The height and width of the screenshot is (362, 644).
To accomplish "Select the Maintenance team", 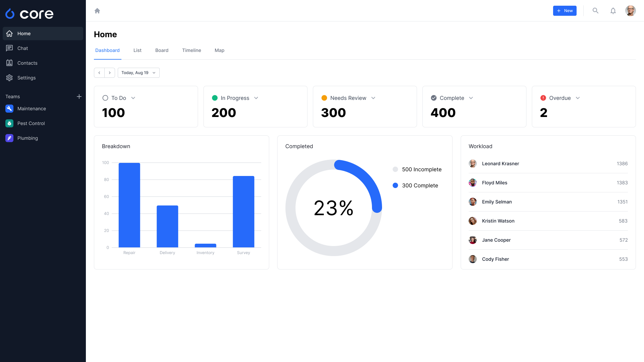I will pyautogui.click(x=32, y=109).
